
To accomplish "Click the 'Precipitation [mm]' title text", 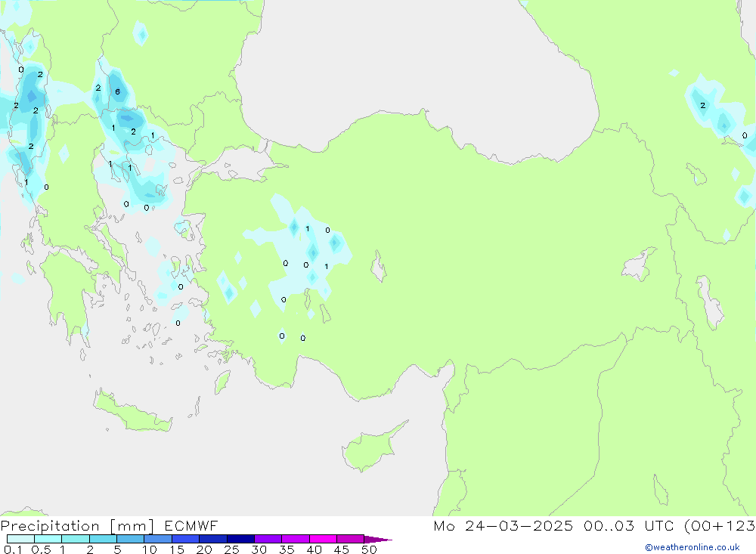I will tap(77, 526).
